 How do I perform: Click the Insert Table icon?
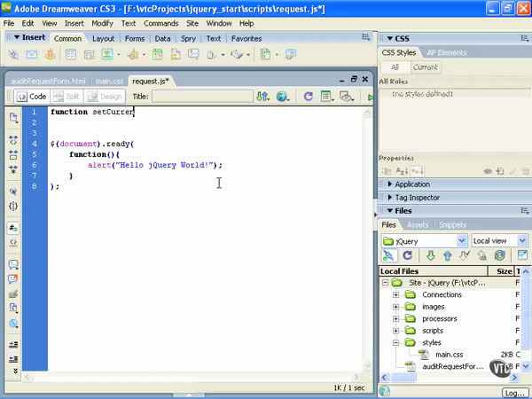70,55
